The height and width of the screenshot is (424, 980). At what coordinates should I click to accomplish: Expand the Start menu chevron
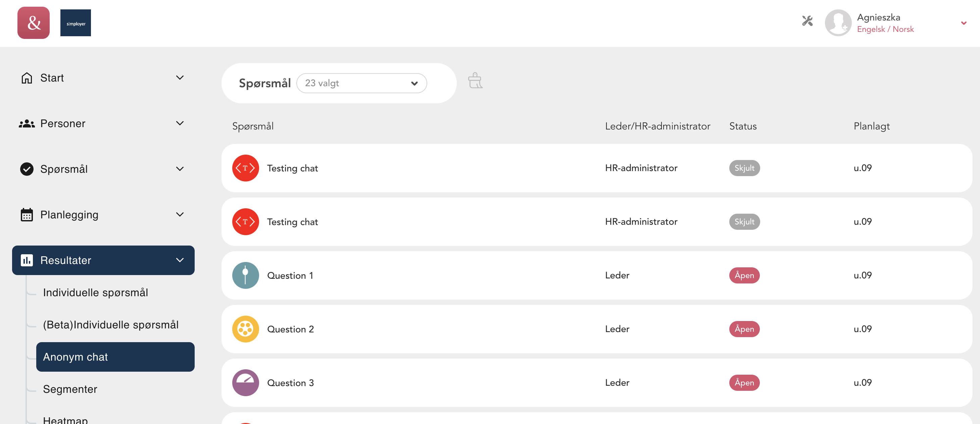(x=180, y=77)
